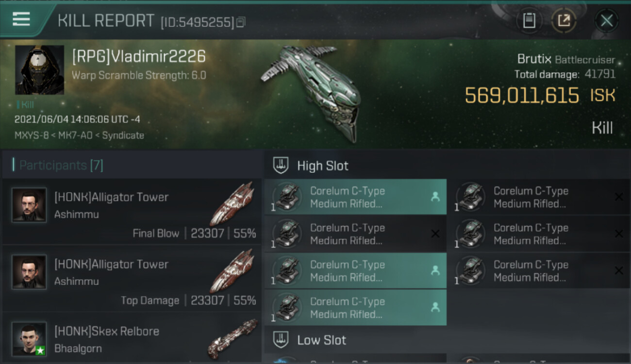Select Alligator Tower Top Damage entry
The height and width of the screenshot is (364, 631).
click(x=132, y=279)
